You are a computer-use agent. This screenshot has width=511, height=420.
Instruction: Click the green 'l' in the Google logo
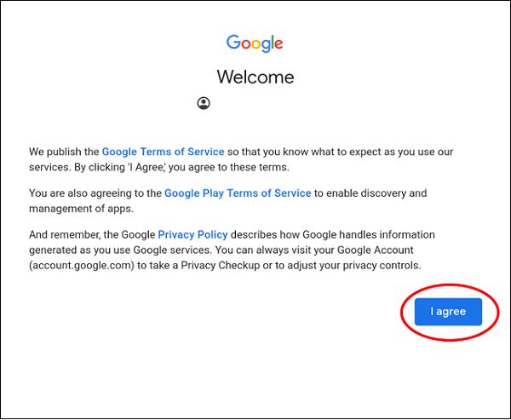pyautogui.click(x=273, y=42)
